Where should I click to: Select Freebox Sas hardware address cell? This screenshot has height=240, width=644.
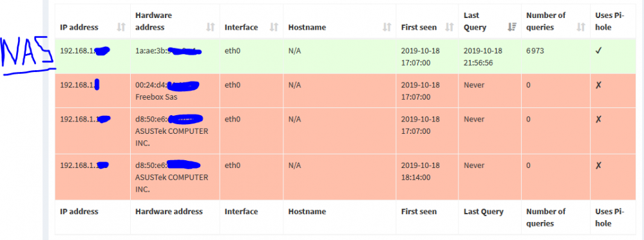tap(175, 91)
